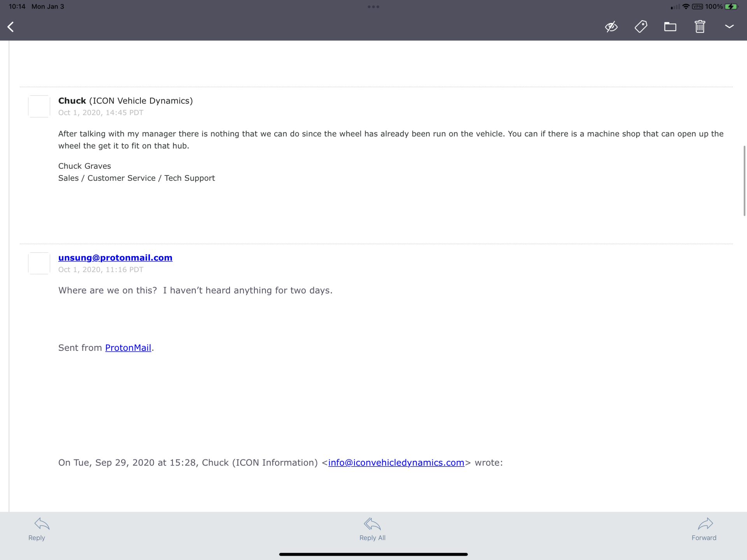Tap the Reply All button
Image resolution: width=747 pixels, height=560 pixels.
372,529
